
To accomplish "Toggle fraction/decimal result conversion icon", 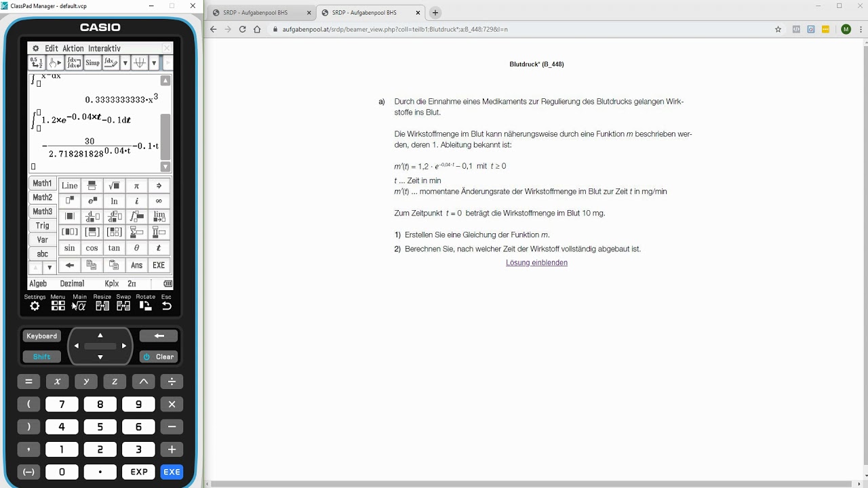I will (37, 63).
